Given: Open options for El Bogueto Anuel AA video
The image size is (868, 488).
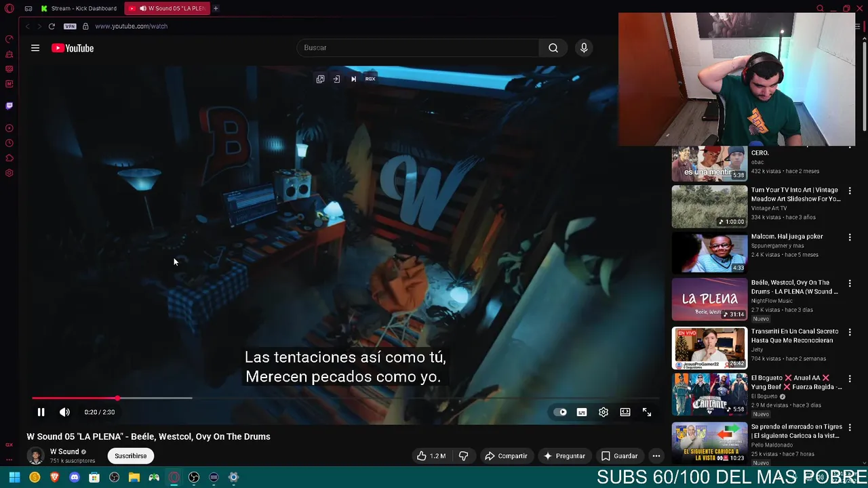Looking at the screenshot, I should [x=850, y=378].
